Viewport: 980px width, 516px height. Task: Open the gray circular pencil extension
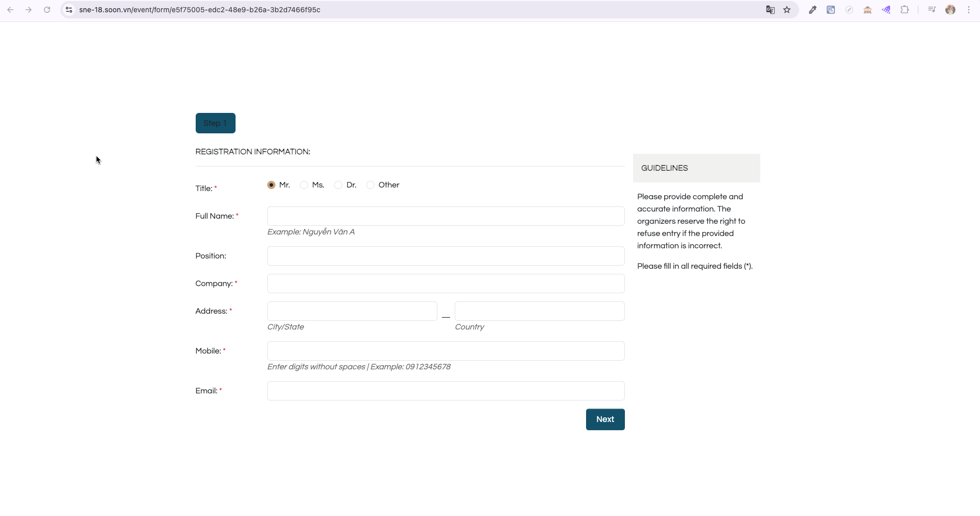(849, 10)
